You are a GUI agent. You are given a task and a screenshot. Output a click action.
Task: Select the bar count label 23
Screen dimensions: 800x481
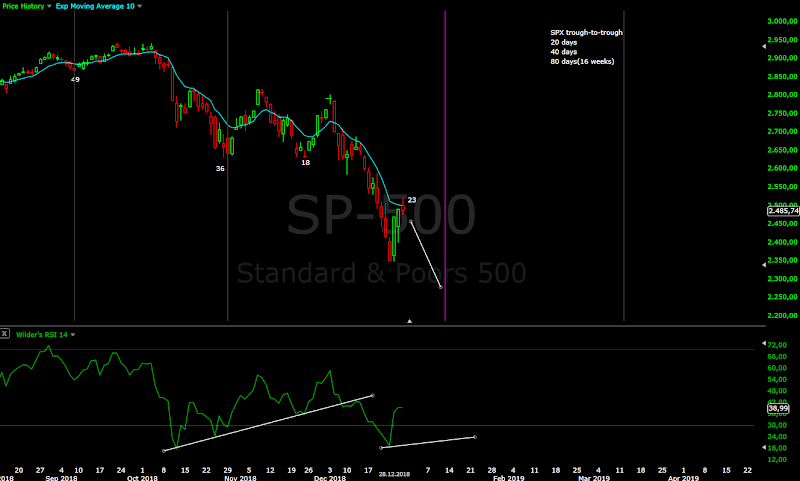pyautogui.click(x=412, y=200)
